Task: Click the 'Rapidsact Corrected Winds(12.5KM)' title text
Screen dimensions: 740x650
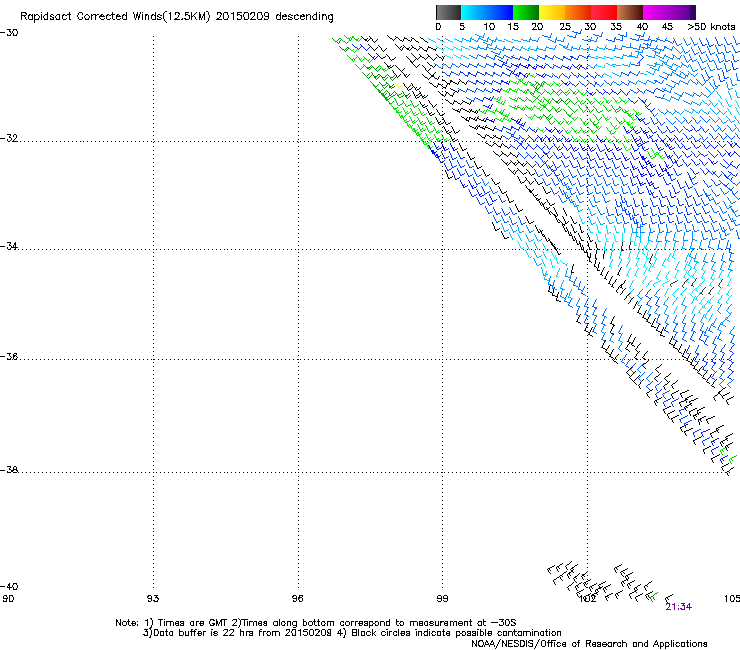Action: [x=115, y=17]
